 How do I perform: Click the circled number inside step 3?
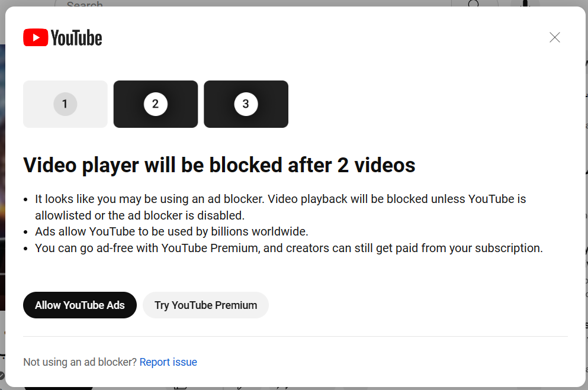[x=246, y=104]
